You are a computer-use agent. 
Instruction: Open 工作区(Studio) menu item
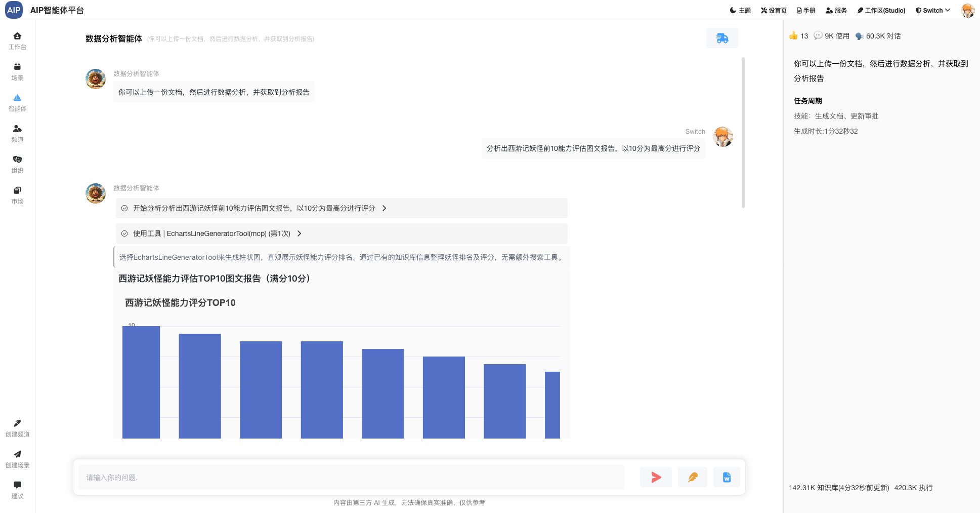pyautogui.click(x=881, y=10)
